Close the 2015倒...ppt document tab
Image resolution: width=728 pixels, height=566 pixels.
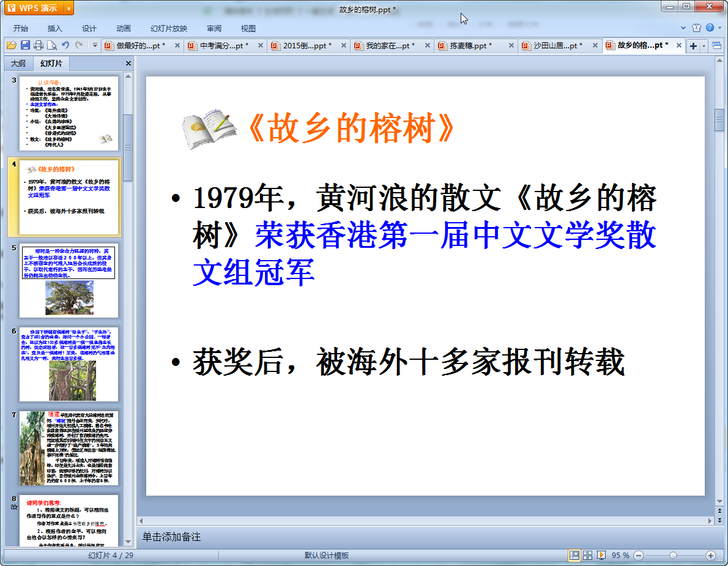coord(344,45)
